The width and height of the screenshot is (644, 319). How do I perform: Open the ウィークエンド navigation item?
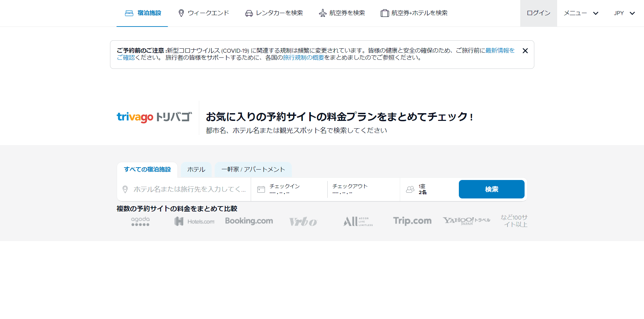click(x=204, y=13)
